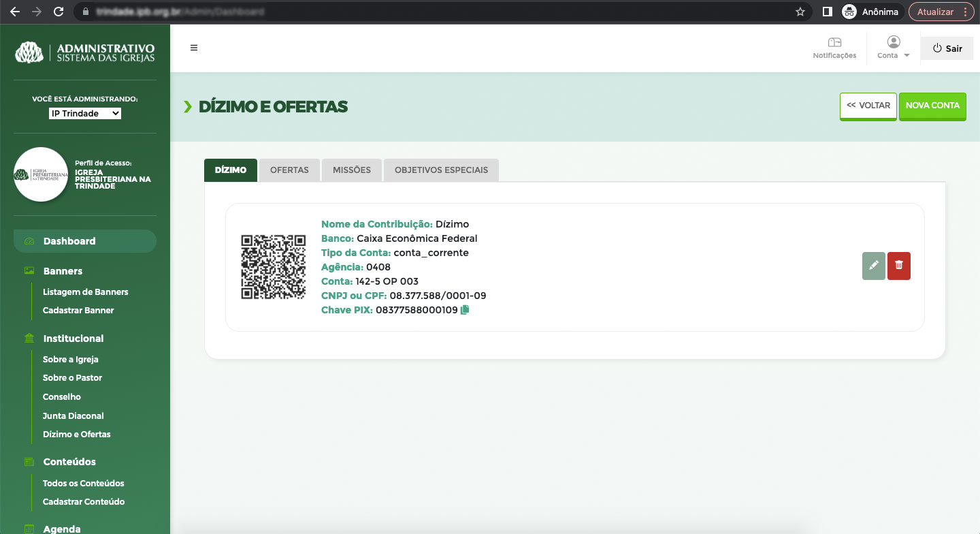This screenshot has width=980, height=534.
Task: Click the Dízimo QR code image
Action: pos(274,267)
